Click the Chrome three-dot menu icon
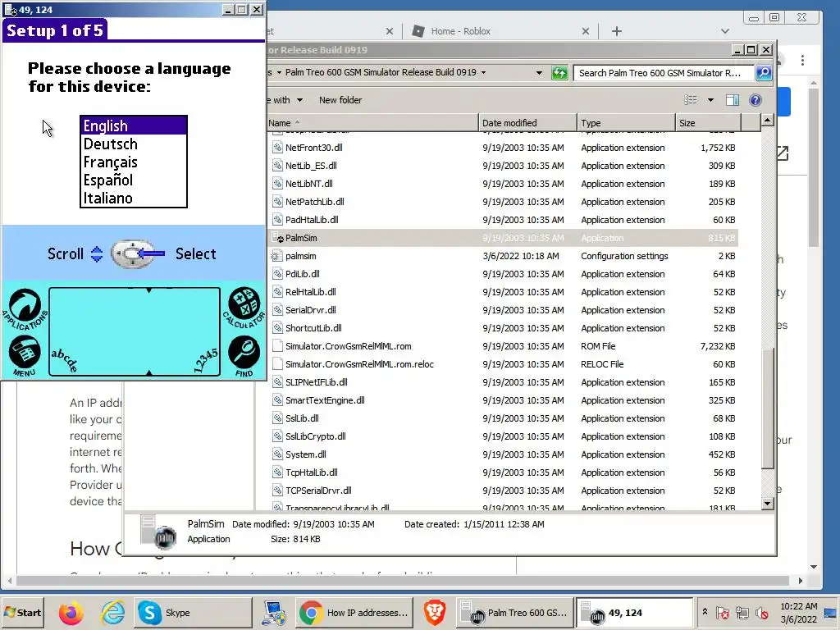Screen dimensions: 840x630 802,60
